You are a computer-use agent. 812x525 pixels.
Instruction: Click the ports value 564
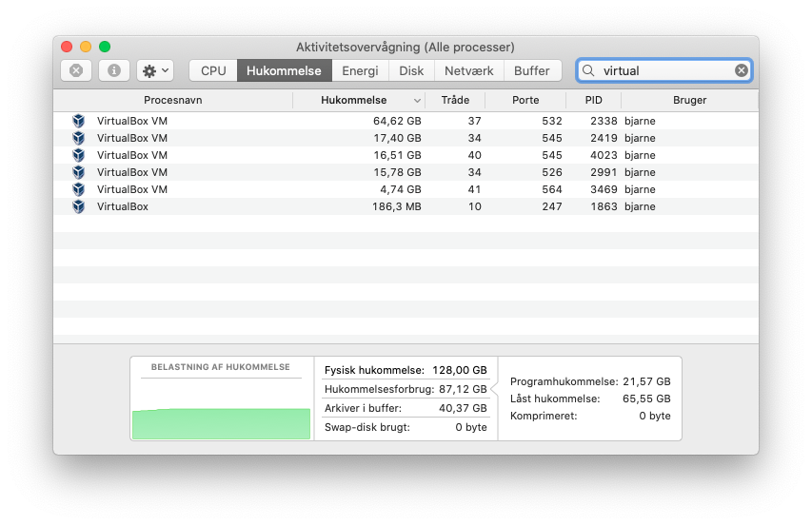coord(552,189)
